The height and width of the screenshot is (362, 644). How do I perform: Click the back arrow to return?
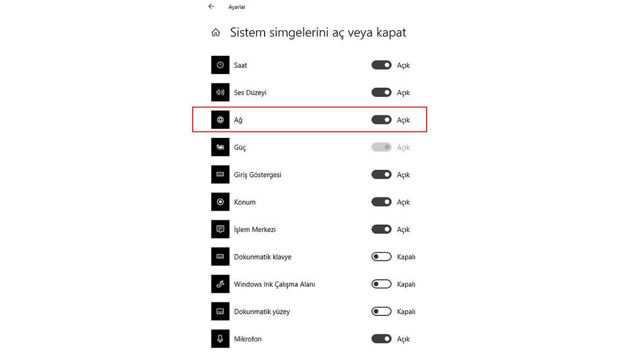pyautogui.click(x=210, y=6)
